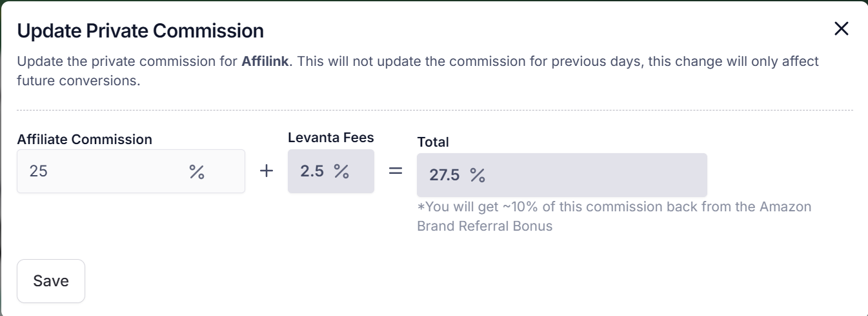Screen dimensions: 868x316
Task: Click the dotted divider below the description
Action: [x=434, y=111]
